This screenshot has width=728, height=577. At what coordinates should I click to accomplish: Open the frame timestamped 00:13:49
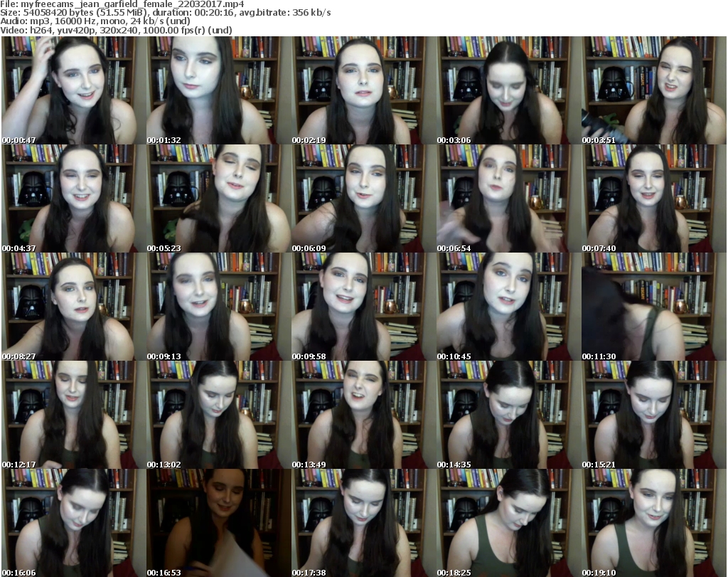tap(363, 415)
